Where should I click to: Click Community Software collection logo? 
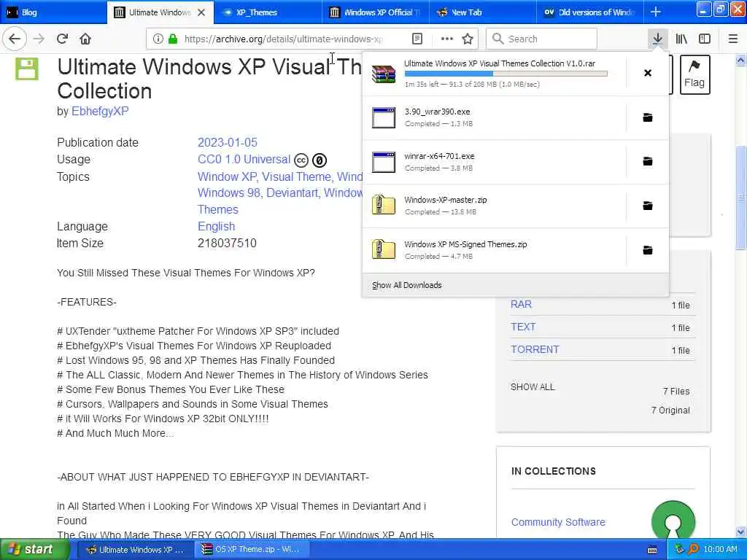[x=673, y=520]
